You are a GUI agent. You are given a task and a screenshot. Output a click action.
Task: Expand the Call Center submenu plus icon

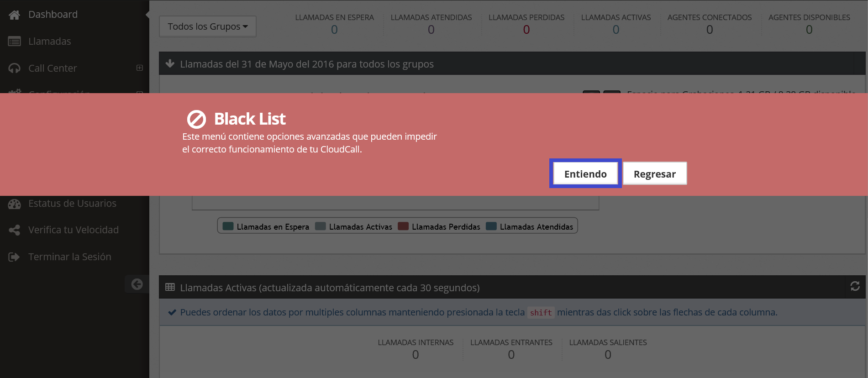click(x=140, y=68)
